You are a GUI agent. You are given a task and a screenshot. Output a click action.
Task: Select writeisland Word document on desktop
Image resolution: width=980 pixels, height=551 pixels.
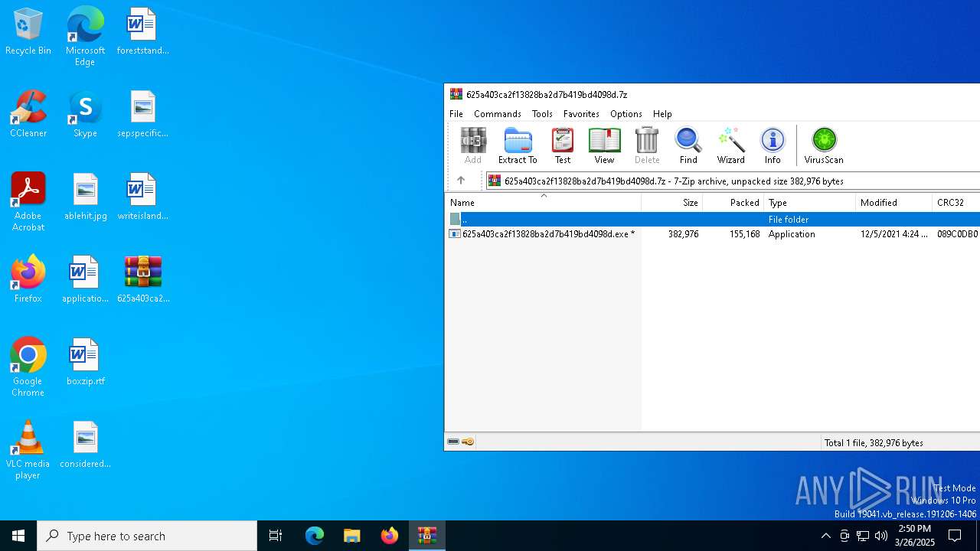142,197
